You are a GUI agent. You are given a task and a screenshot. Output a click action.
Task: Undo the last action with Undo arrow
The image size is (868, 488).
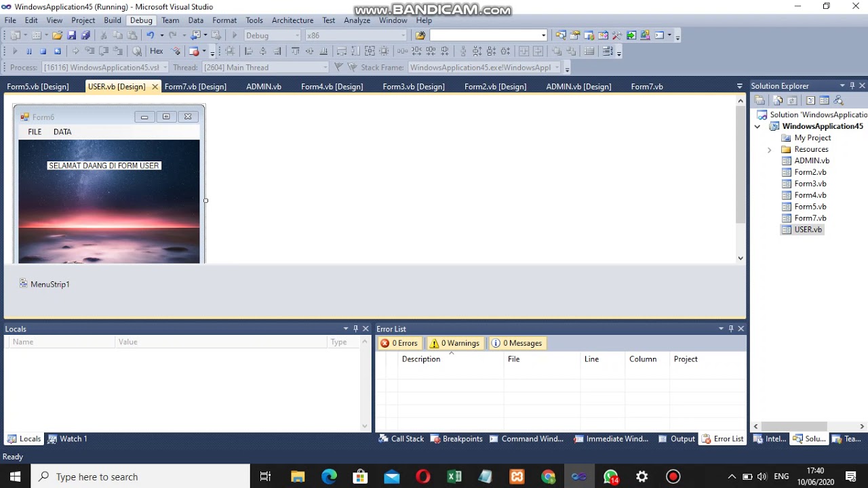[151, 35]
